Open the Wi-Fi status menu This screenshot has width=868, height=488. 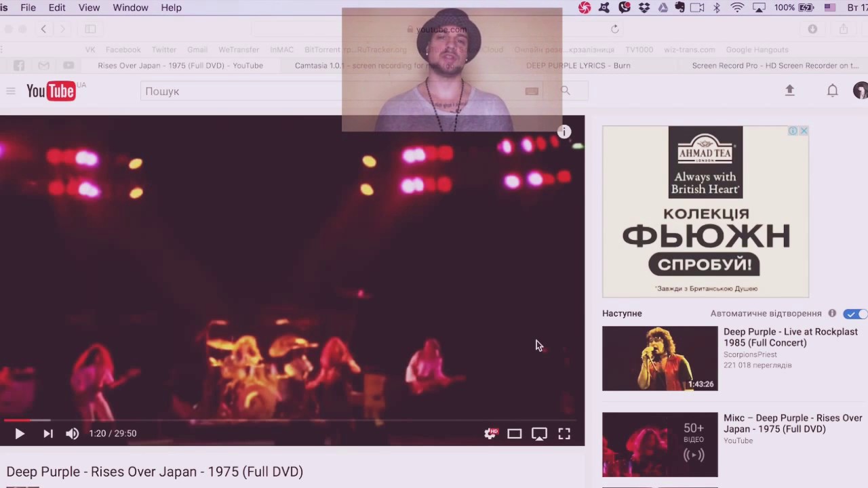[x=737, y=7]
